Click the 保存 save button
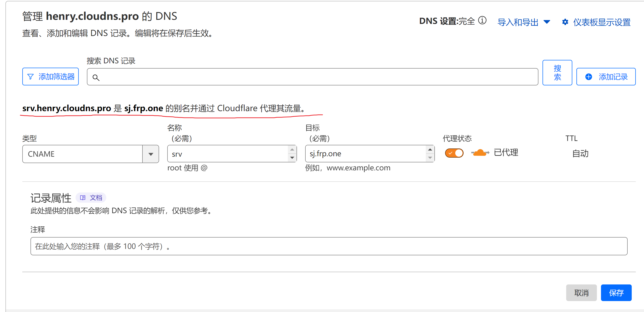This screenshot has width=644, height=312. click(x=616, y=292)
